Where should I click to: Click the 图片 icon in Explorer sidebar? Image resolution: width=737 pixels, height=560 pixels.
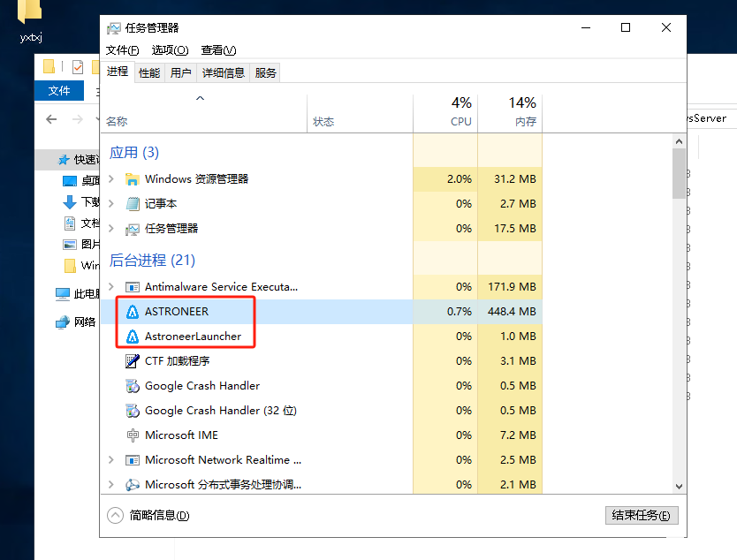70,245
